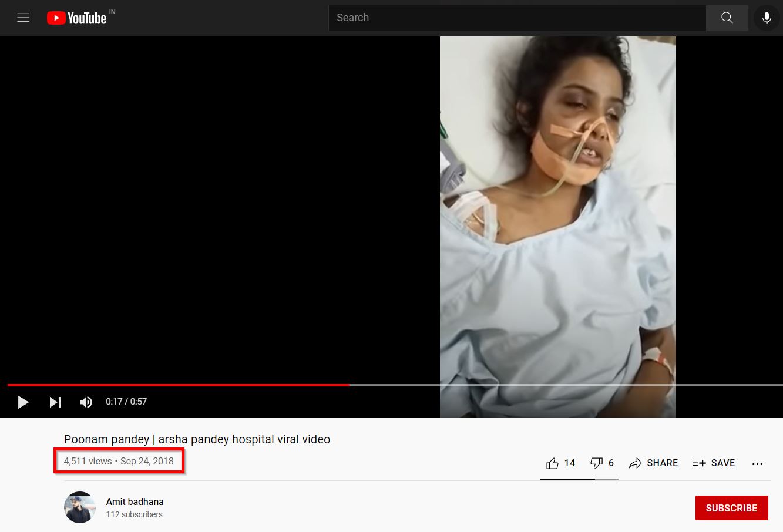Play the video

coord(23,402)
